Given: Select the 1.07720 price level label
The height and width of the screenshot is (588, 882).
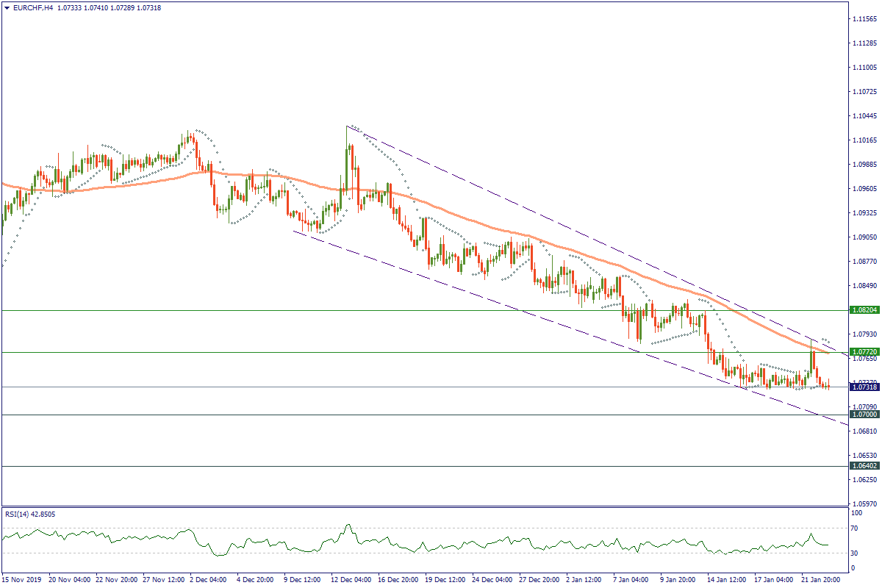Looking at the screenshot, I should (x=864, y=352).
